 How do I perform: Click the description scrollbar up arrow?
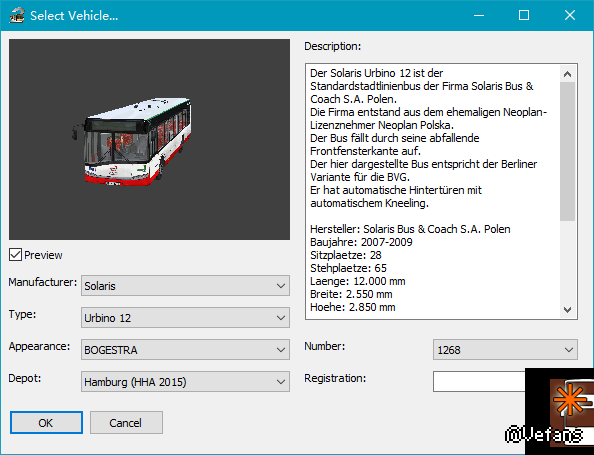567,74
